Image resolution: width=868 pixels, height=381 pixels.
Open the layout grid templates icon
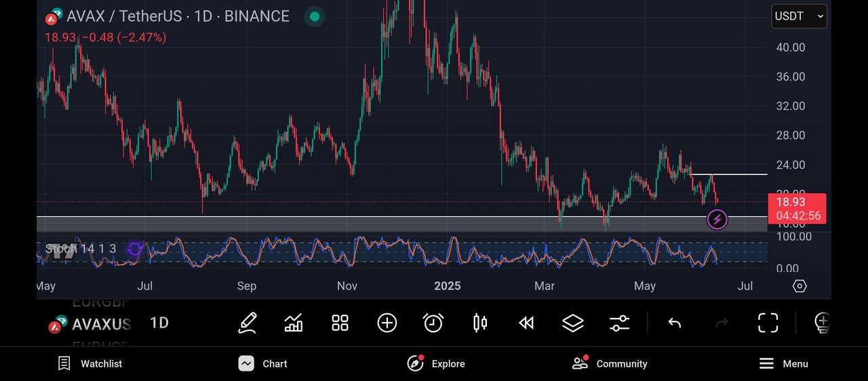pyautogui.click(x=340, y=323)
